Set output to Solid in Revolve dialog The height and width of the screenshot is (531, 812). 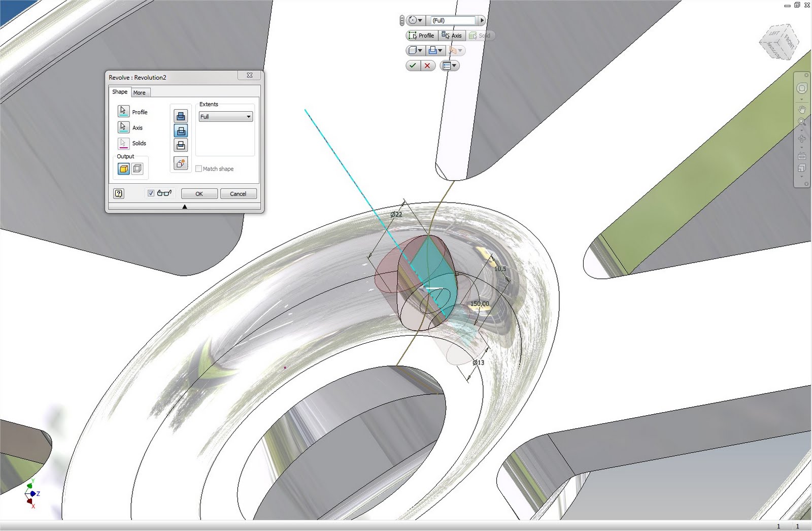(124, 169)
